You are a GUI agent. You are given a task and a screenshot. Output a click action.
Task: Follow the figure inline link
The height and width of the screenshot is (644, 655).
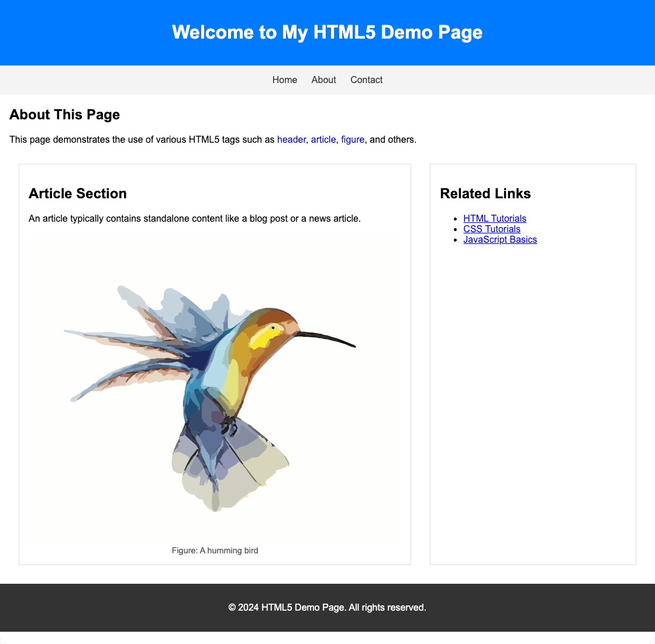[352, 139]
